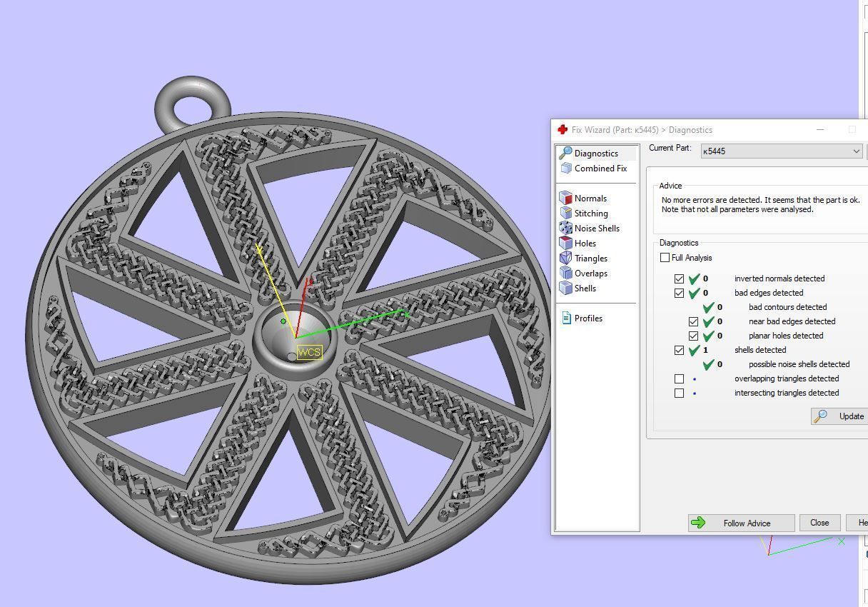Image resolution: width=868 pixels, height=607 pixels.
Task: Go to the Holes section
Action: pyautogui.click(x=585, y=243)
